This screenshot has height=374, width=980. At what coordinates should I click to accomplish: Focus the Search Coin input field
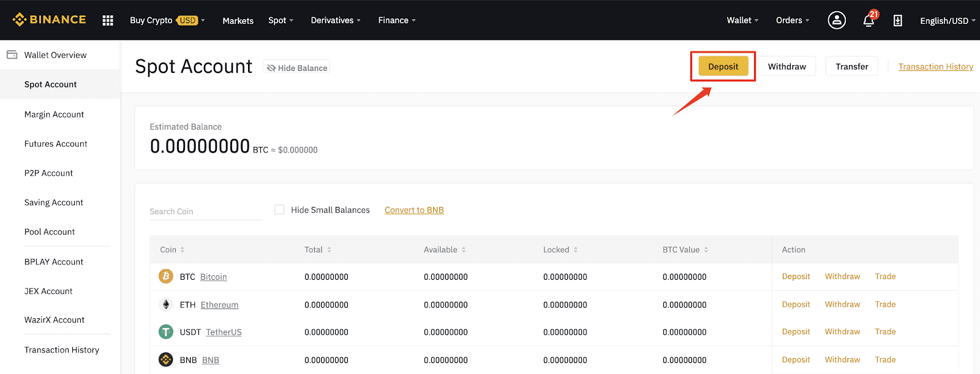(206, 211)
